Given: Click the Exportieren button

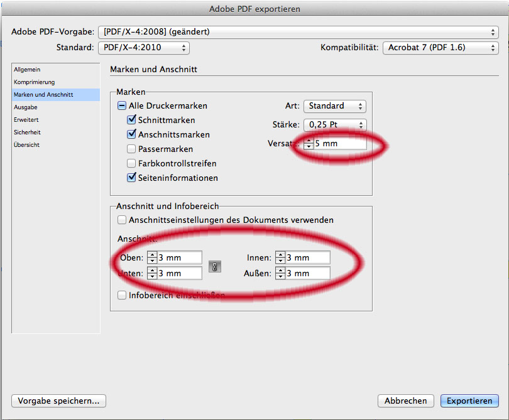Looking at the screenshot, I should [469, 401].
